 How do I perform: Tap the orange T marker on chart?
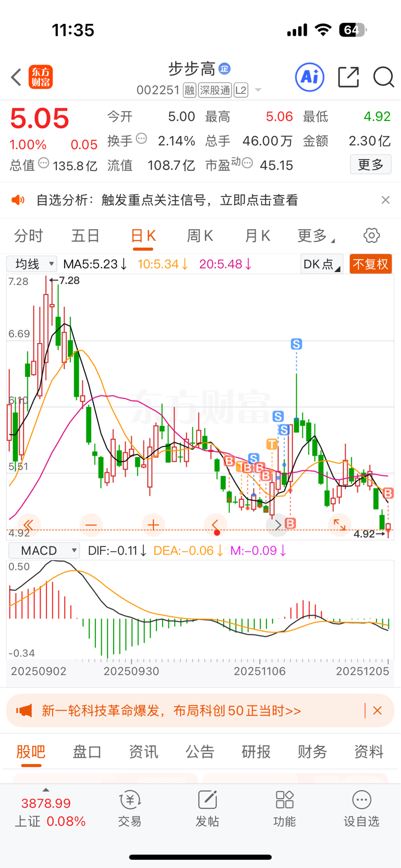coord(272,444)
